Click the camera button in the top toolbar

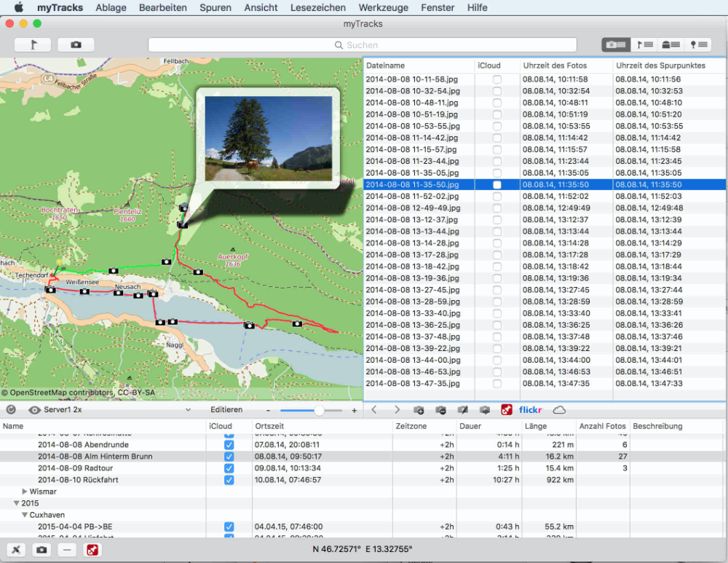(76, 44)
